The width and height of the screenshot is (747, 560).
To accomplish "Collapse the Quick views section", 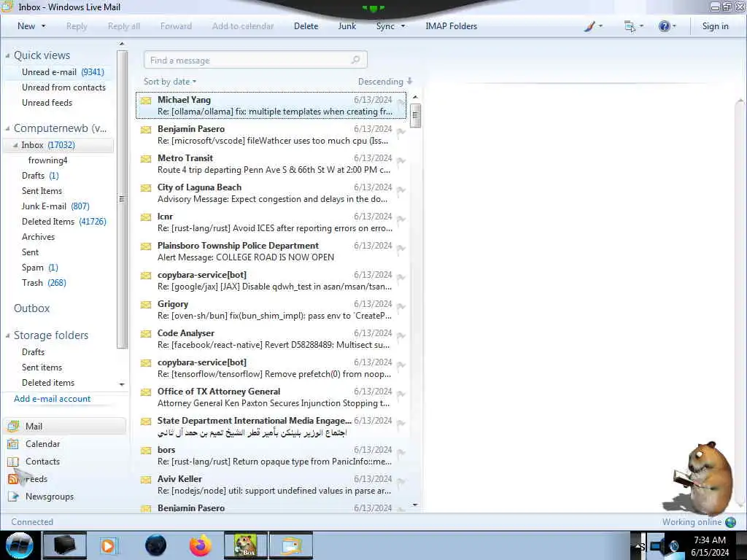I will pyautogui.click(x=7, y=55).
